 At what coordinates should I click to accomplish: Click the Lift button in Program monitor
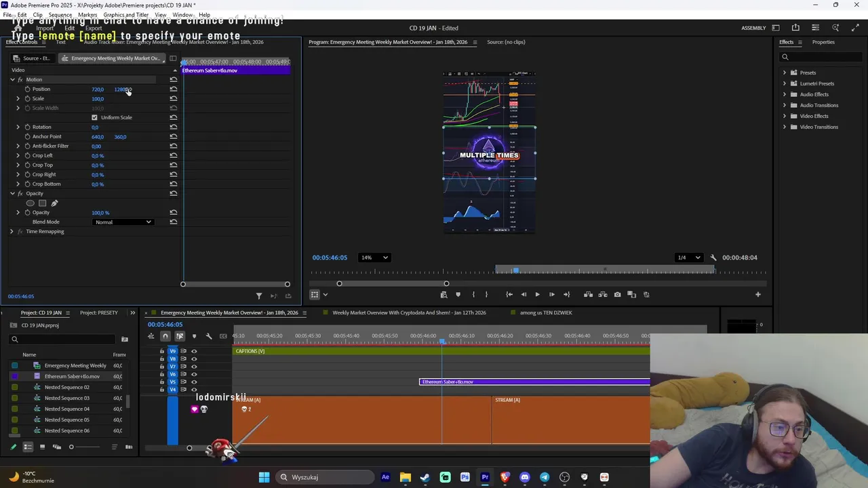point(588,295)
